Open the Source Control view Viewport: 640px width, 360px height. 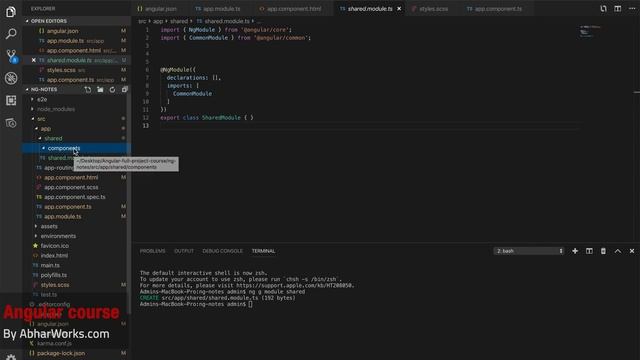[x=11, y=56]
